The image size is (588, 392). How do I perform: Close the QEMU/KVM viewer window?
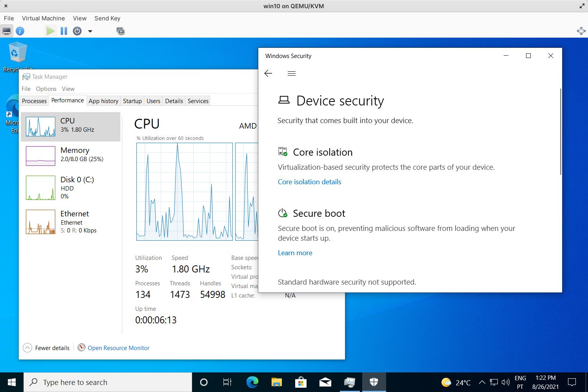tap(6, 6)
